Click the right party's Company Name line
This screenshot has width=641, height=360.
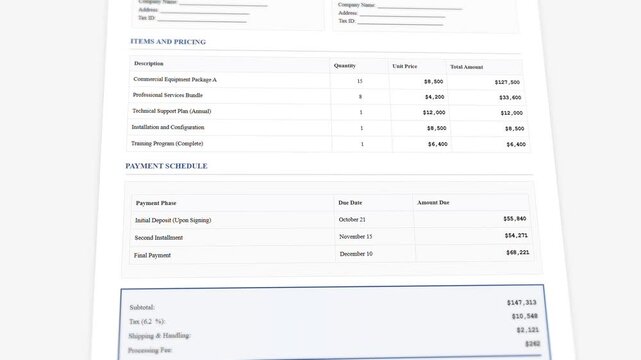coord(400,6)
